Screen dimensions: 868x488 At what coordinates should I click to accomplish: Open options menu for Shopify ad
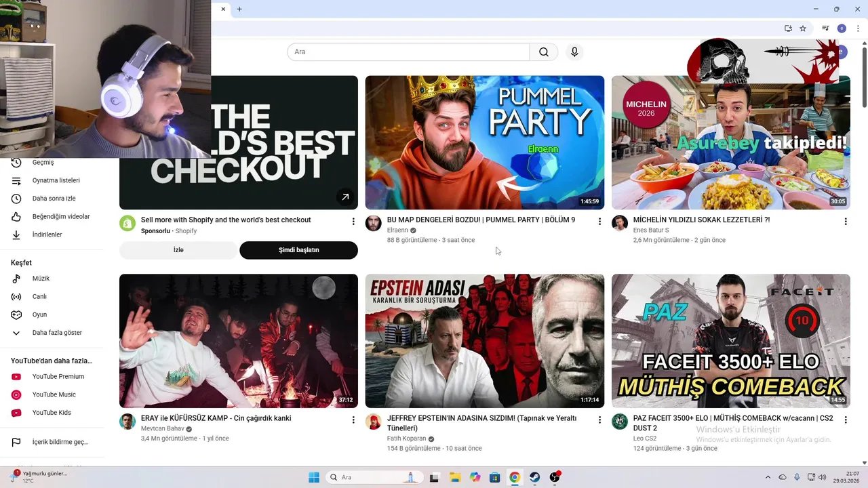pyautogui.click(x=353, y=222)
